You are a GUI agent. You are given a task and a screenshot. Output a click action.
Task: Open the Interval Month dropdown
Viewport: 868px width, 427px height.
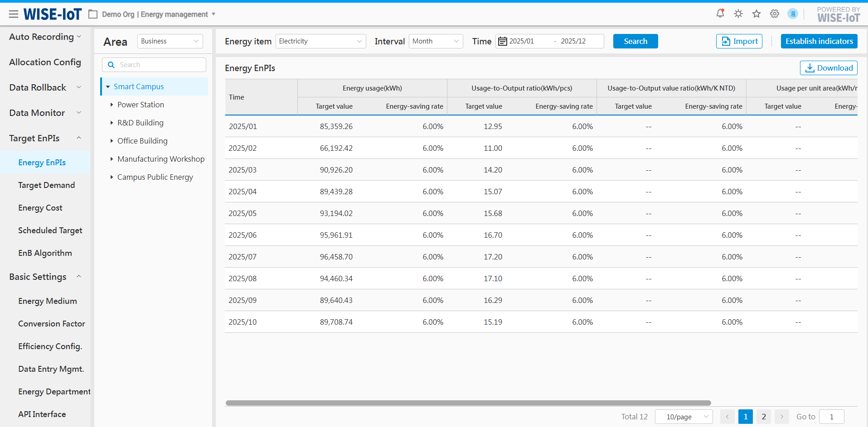click(x=435, y=41)
